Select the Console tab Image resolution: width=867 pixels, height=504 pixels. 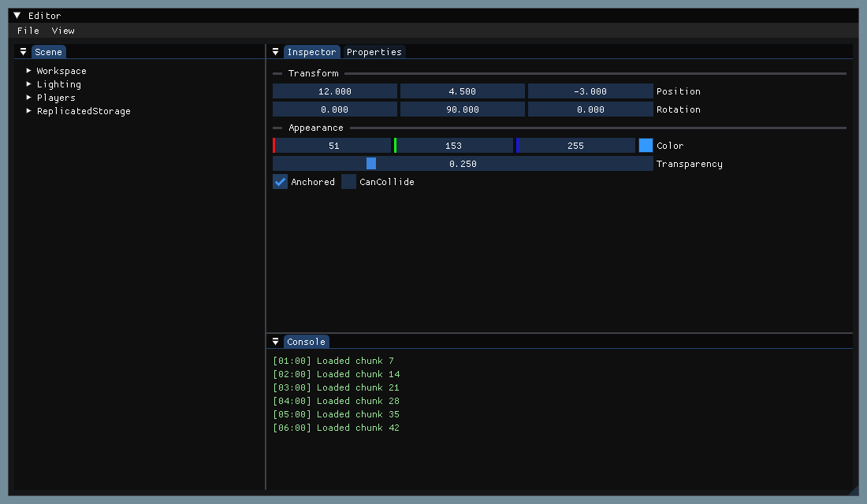(307, 342)
